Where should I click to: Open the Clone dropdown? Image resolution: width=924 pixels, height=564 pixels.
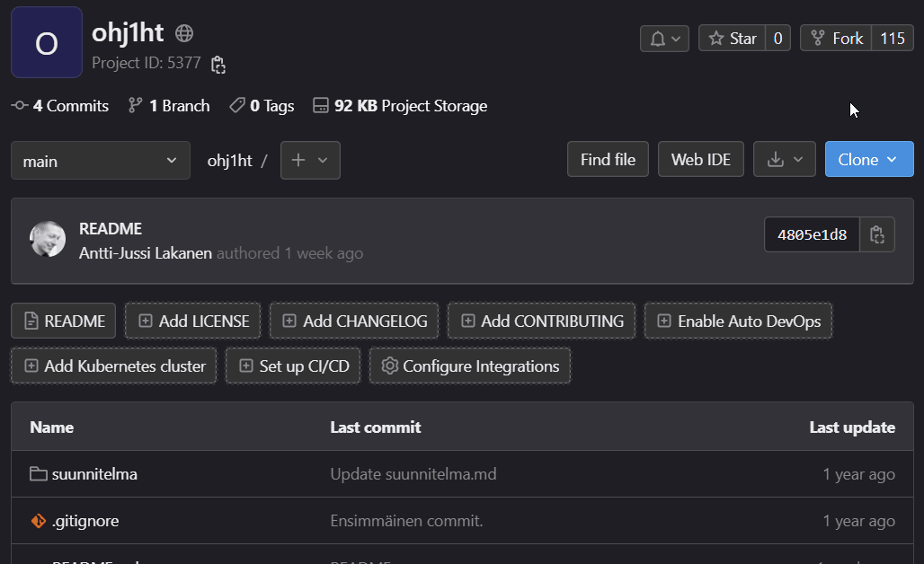coord(868,159)
